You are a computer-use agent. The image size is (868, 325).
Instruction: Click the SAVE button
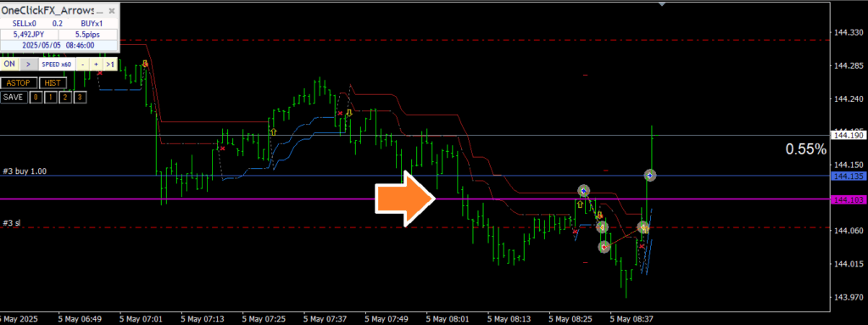(14, 97)
